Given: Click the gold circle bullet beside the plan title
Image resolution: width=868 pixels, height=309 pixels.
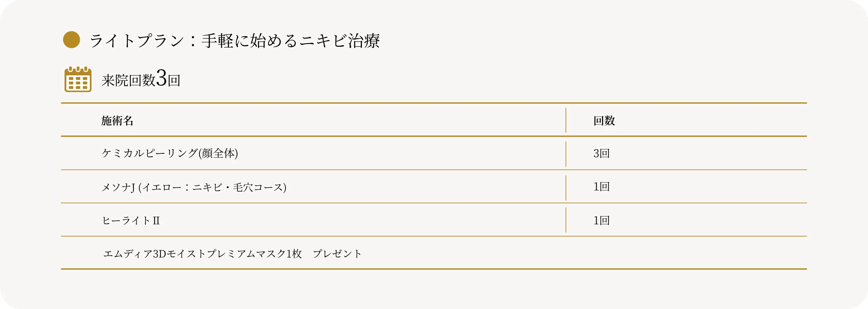Looking at the screenshot, I should 71,40.
